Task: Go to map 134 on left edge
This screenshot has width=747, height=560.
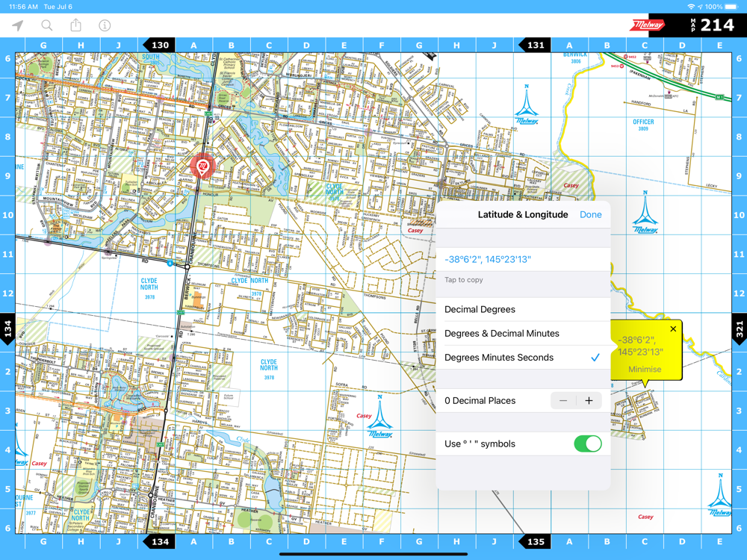Action: (x=7, y=329)
